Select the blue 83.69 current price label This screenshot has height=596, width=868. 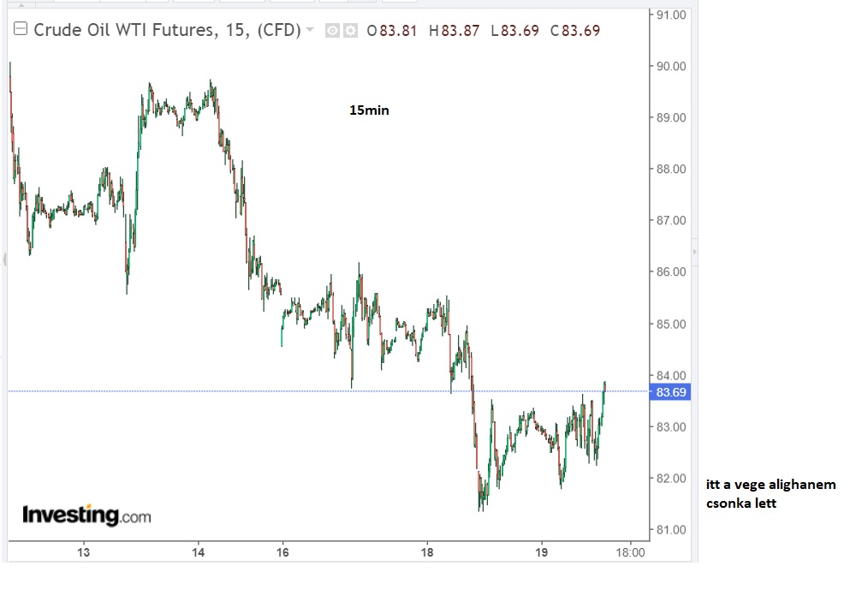pyautogui.click(x=670, y=392)
